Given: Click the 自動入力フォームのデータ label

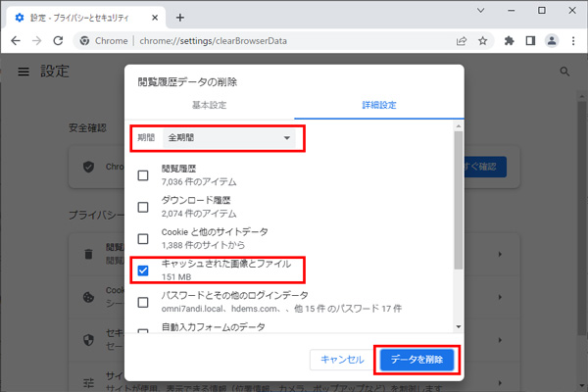Looking at the screenshot, I should tap(214, 327).
